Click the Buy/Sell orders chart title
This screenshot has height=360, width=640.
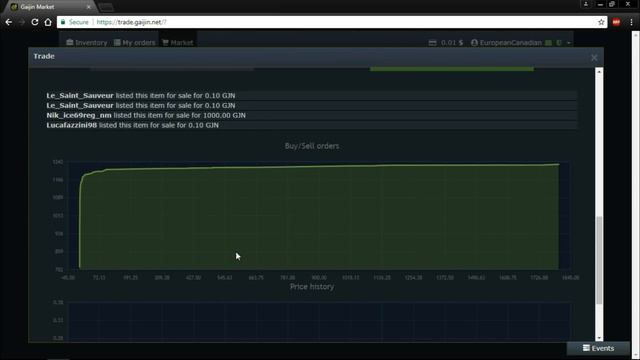pyautogui.click(x=312, y=146)
